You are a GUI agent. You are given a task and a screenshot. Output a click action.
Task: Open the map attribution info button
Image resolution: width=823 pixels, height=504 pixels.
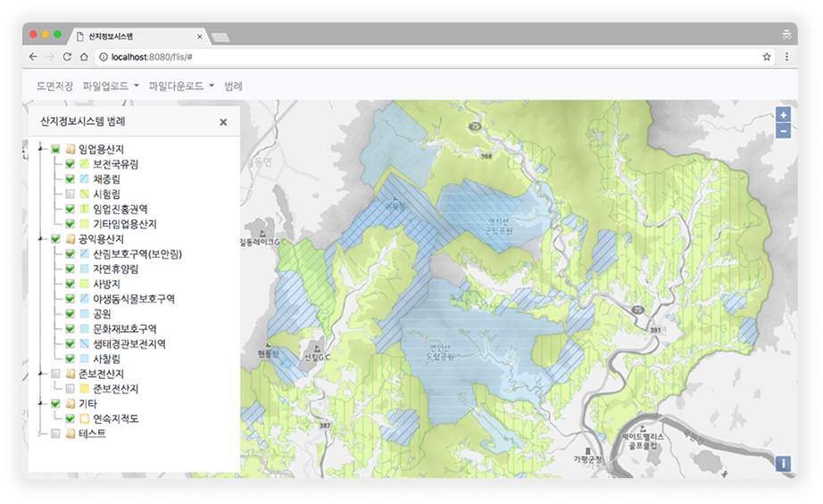783,463
